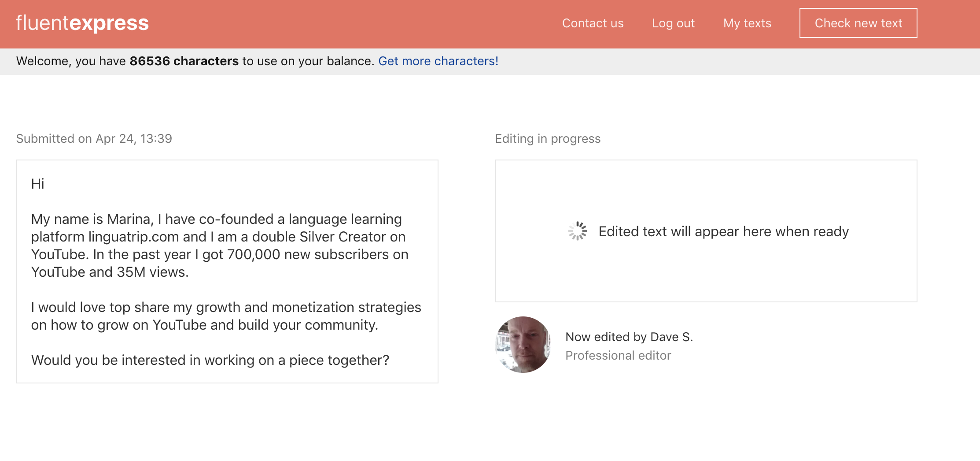
Task: Switch to My texts
Action: point(747,23)
